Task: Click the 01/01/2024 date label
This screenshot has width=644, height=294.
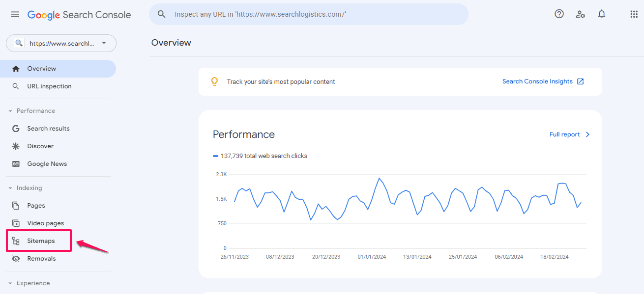Action: coord(372,257)
